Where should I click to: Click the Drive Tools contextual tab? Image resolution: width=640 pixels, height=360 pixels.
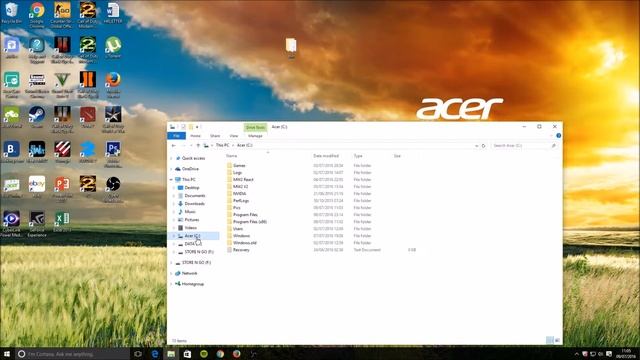256,127
